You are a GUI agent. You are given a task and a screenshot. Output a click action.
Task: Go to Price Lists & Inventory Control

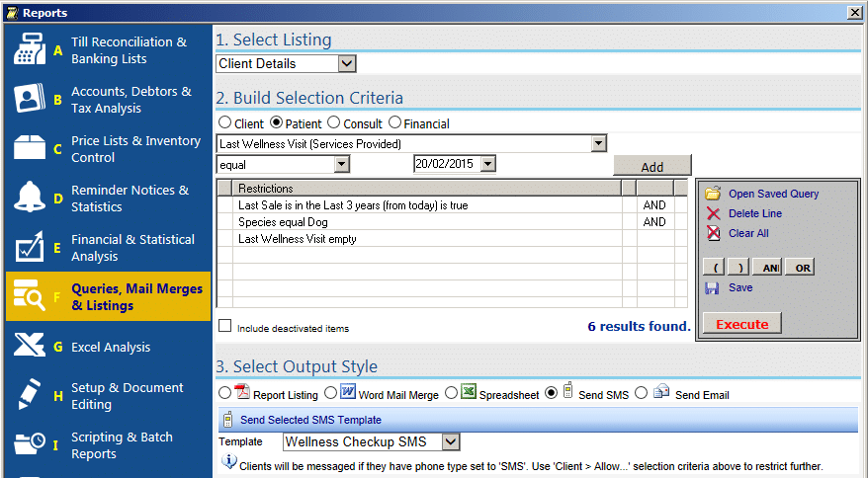(108, 148)
